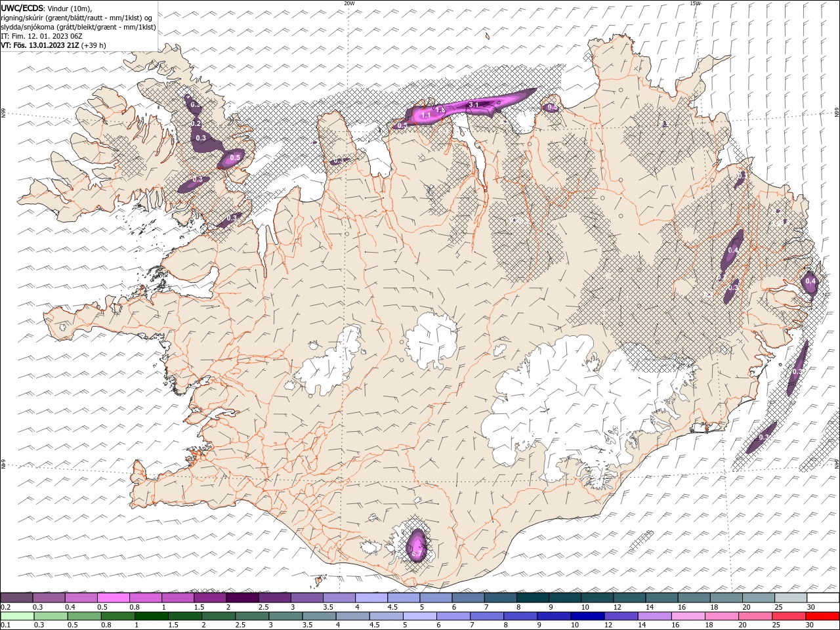Click the 20W longitude label
Screen dimensions: 840x630
[x=349, y=3]
